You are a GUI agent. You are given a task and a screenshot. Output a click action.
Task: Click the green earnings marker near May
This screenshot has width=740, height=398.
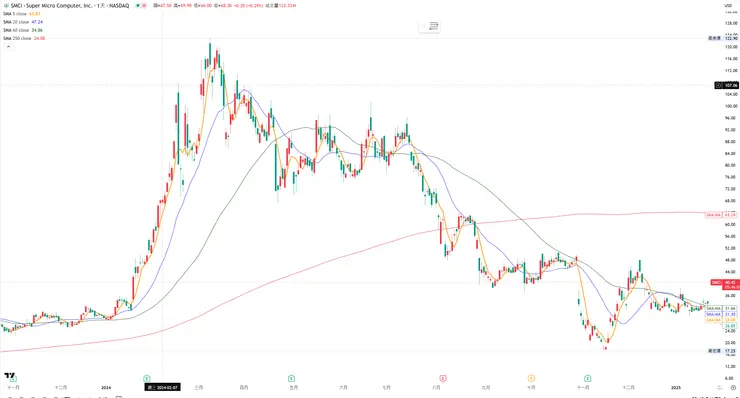291,378
